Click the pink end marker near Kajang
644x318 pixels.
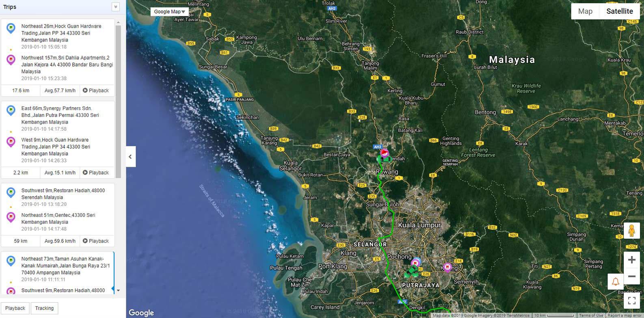447,267
